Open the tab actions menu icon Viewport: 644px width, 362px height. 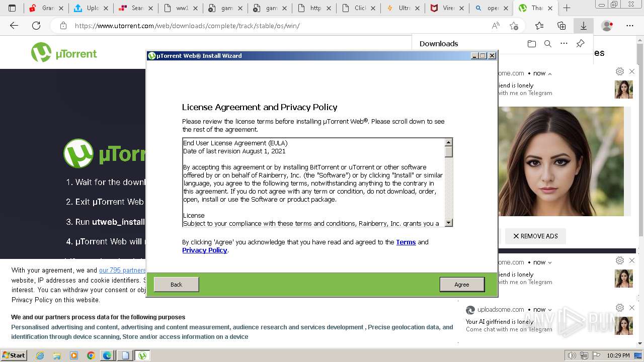pyautogui.click(x=12, y=8)
